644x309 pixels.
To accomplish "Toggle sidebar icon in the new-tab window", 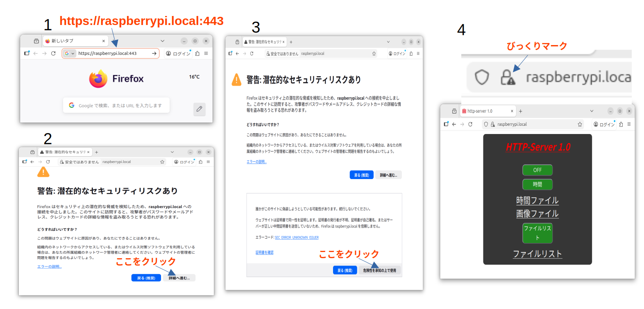I will point(27,53).
